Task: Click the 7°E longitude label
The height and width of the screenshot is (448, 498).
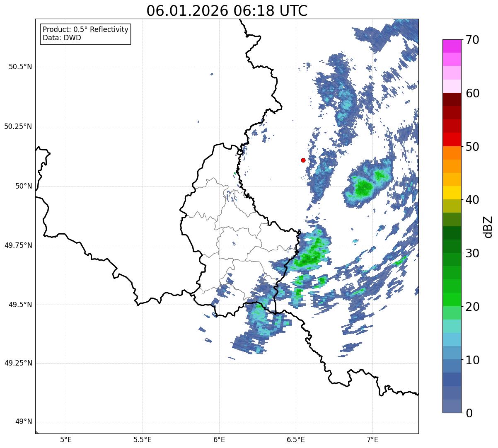Action: point(372,440)
